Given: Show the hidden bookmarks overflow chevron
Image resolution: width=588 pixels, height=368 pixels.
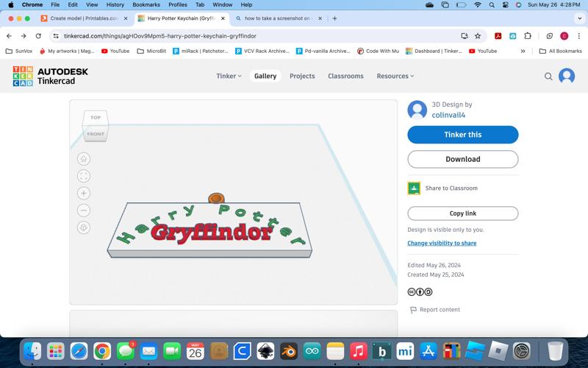Looking at the screenshot, I should point(523,51).
